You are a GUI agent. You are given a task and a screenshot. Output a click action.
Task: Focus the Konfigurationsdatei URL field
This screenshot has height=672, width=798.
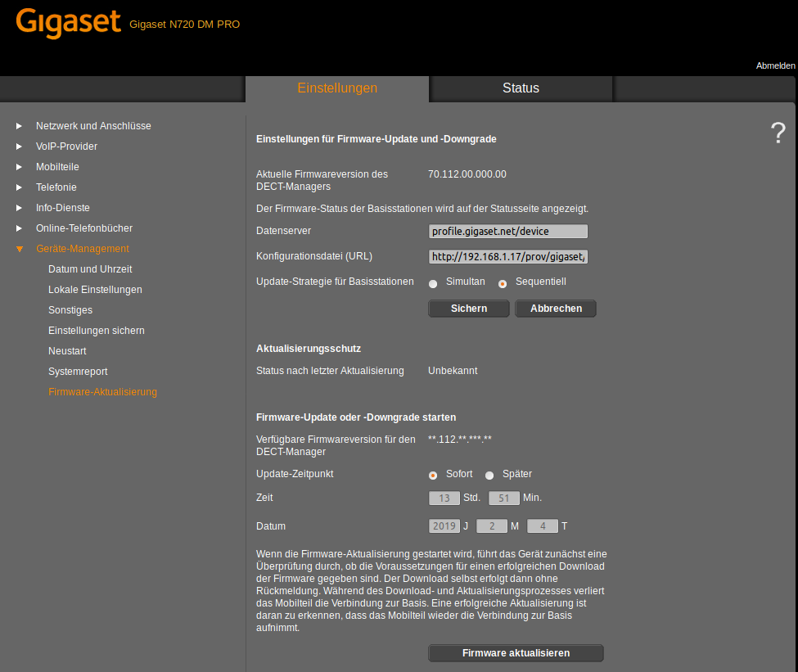point(507,257)
